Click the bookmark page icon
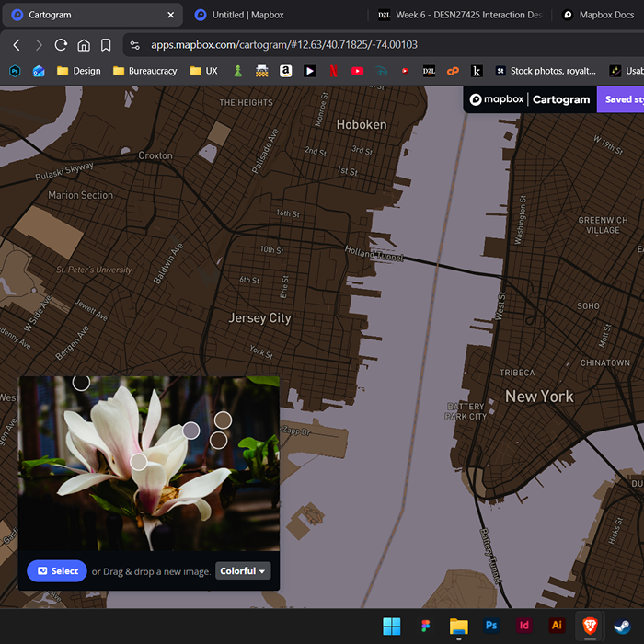Screen dimensions: 644x644 (106, 45)
